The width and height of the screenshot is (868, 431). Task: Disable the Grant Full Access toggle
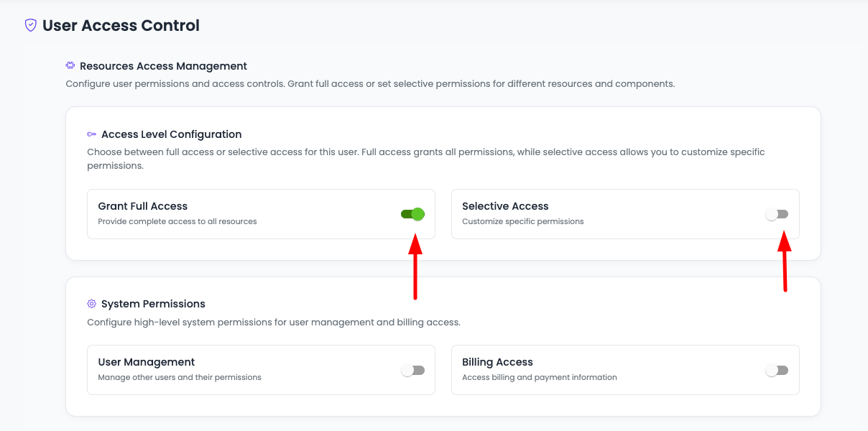pyautogui.click(x=413, y=214)
